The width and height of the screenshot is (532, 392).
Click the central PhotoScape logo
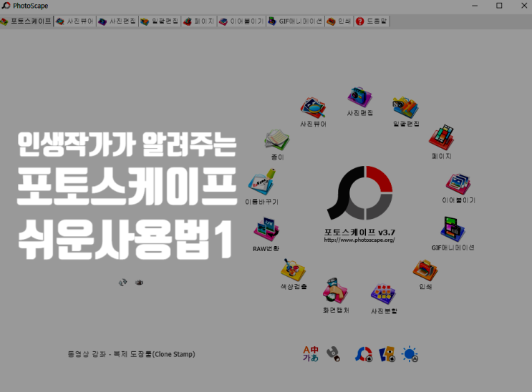[359, 192]
